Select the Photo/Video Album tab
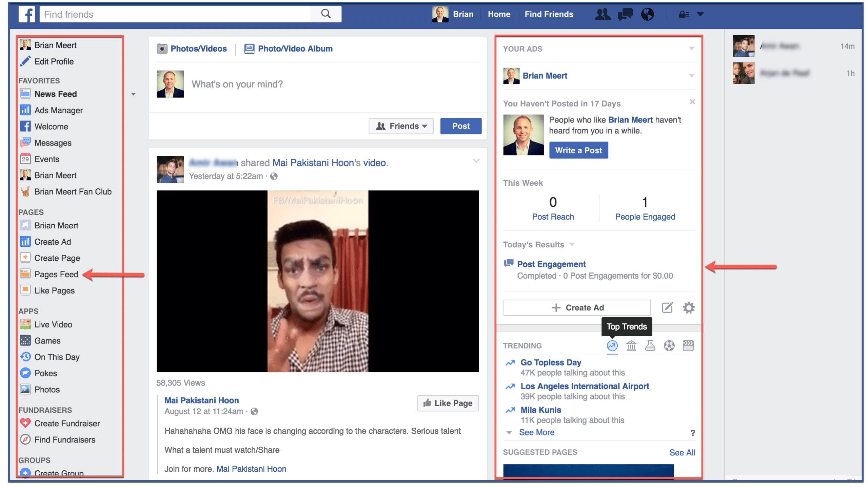This screenshot has width=868, height=487. coord(288,49)
